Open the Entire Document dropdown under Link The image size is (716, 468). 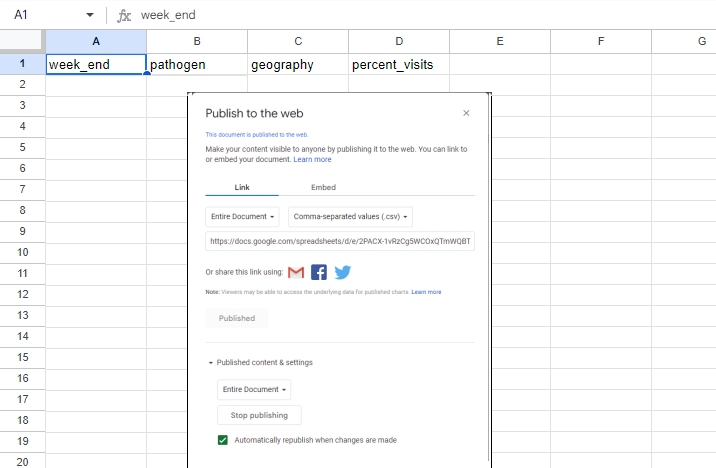tap(243, 217)
